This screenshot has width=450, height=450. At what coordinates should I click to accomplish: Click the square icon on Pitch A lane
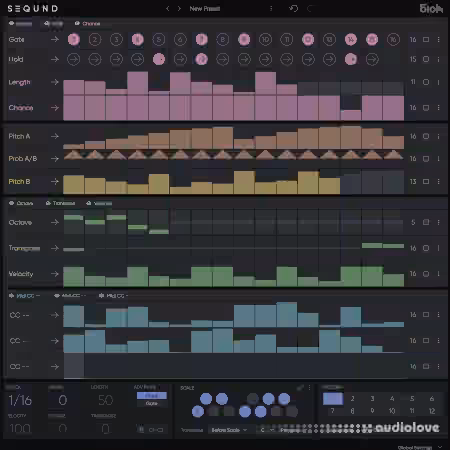pos(426,136)
